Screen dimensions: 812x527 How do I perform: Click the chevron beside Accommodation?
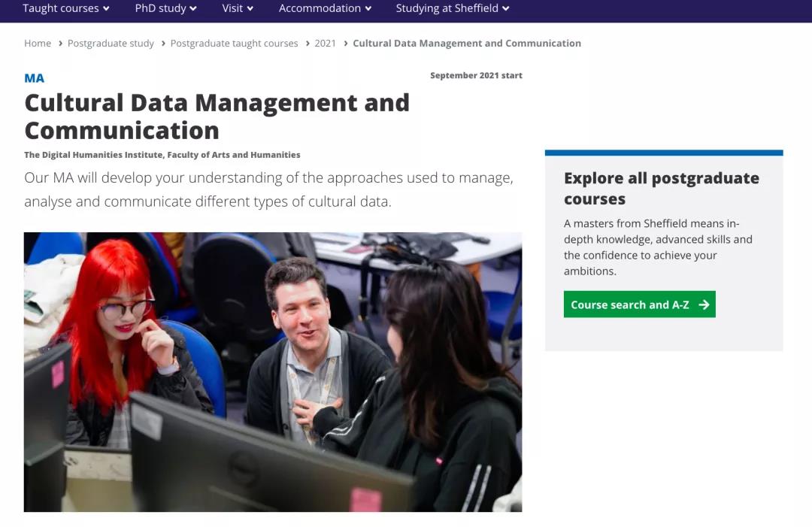pyautogui.click(x=368, y=9)
